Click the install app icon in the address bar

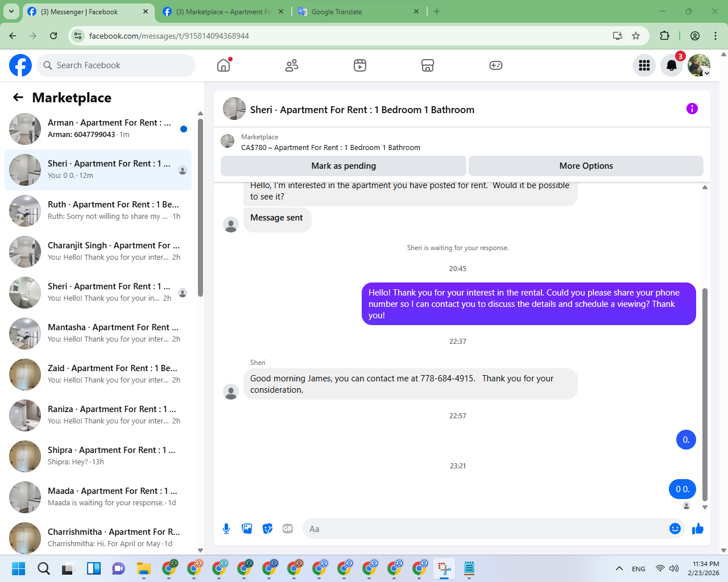pyautogui.click(x=618, y=36)
